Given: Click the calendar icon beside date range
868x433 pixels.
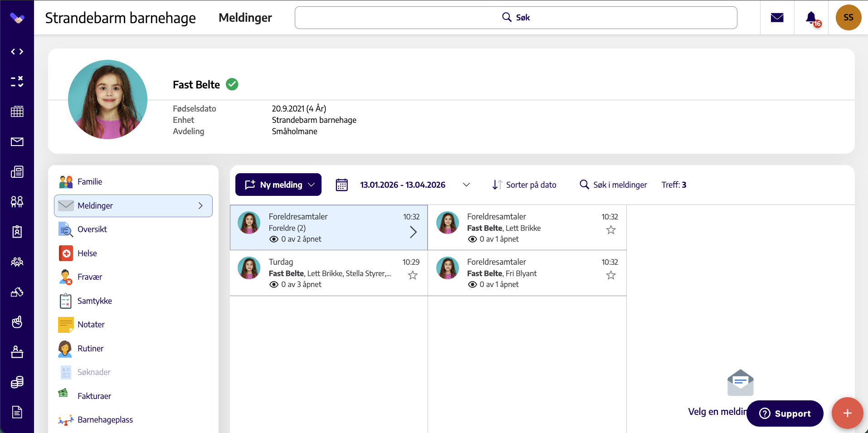Looking at the screenshot, I should [x=341, y=185].
